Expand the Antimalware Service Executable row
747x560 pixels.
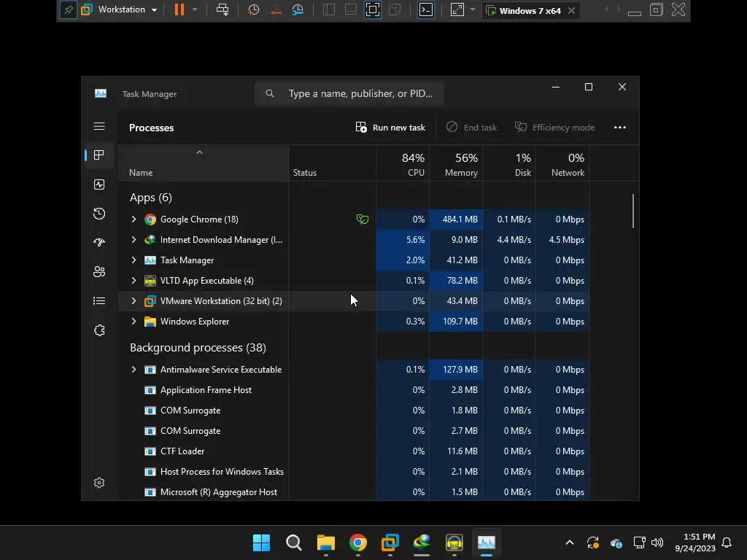click(x=134, y=370)
